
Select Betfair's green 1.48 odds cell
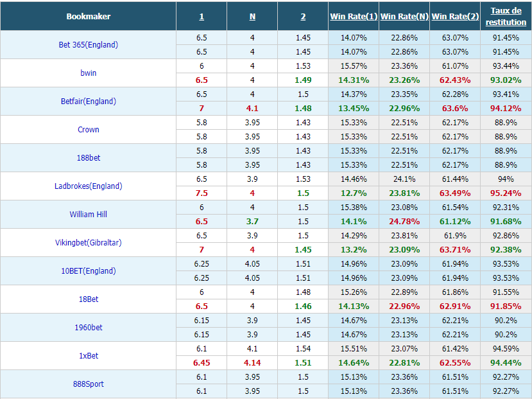pyautogui.click(x=303, y=109)
